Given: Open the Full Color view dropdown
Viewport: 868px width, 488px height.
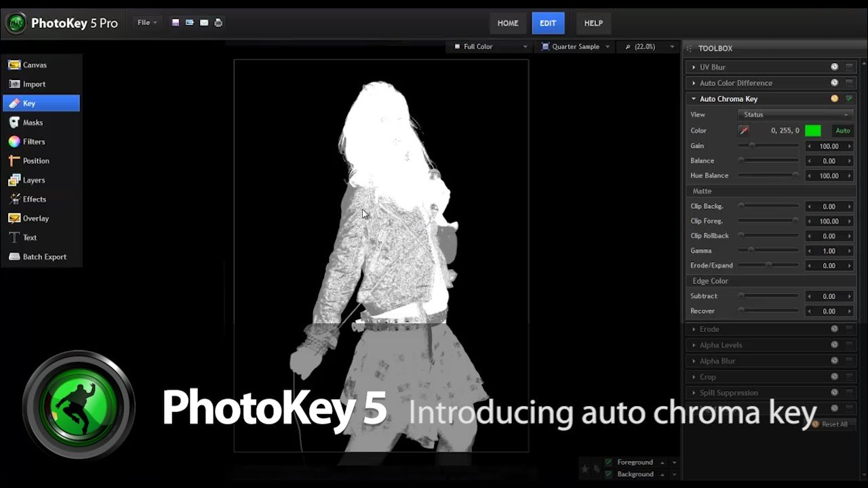Looking at the screenshot, I should 489,47.
